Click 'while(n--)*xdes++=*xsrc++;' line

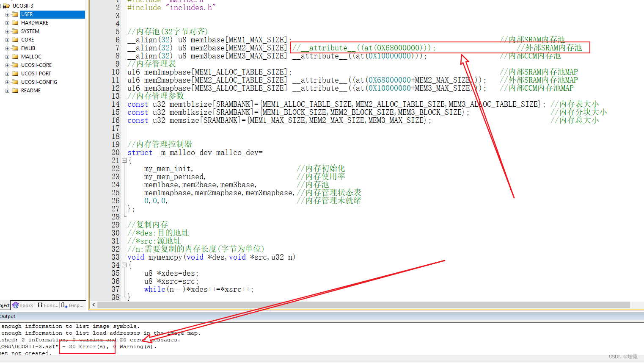click(199, 289)
